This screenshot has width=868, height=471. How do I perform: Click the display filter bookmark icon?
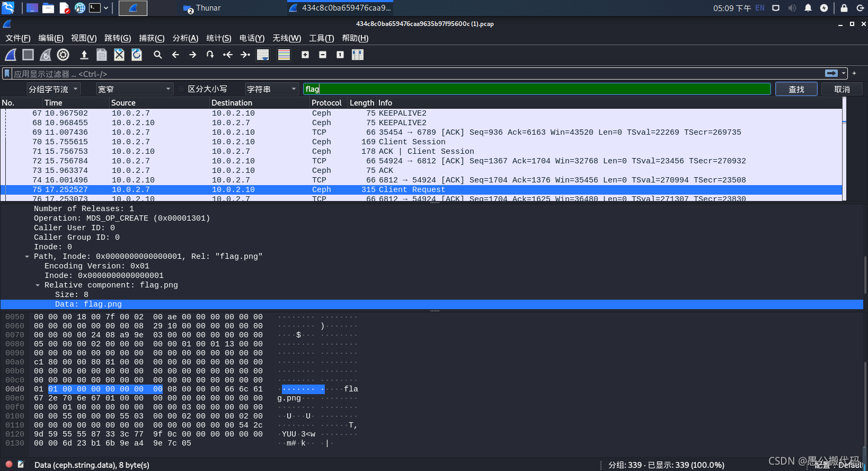7,74
